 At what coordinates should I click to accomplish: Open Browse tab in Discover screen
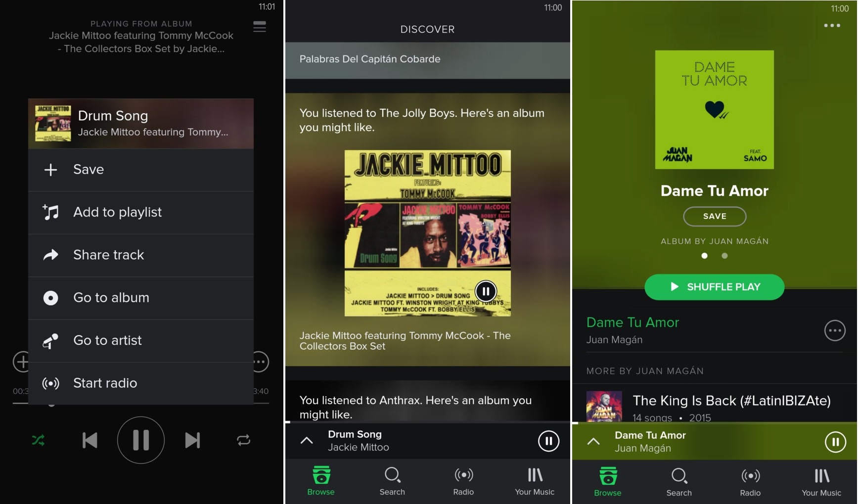click(x=321, y=481)
